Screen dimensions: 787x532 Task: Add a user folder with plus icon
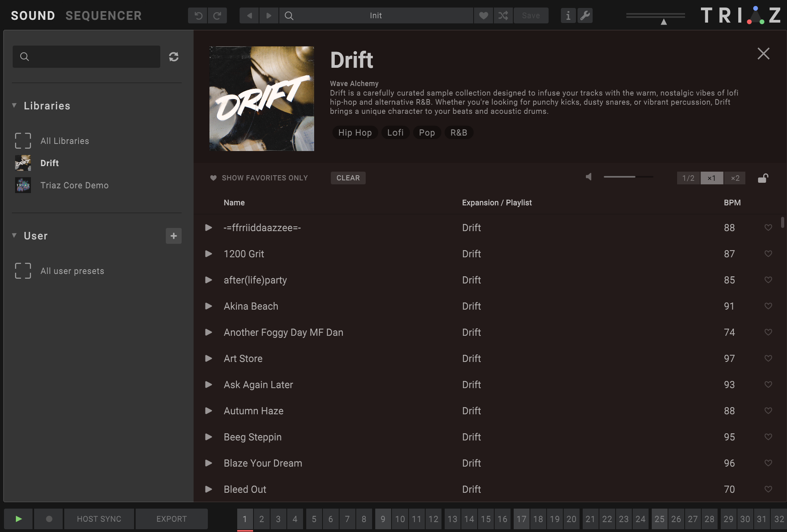(x=174, y=236)
